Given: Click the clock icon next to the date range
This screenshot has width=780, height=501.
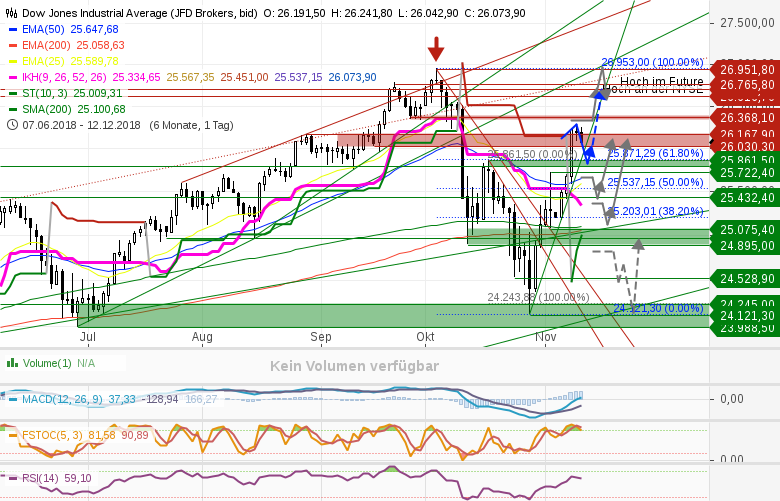Looking at the screenshot, I should click(x=12, y=125).
